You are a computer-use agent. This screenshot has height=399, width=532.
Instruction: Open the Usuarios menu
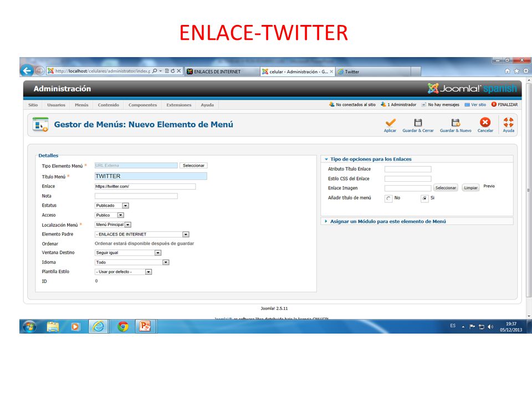(x=56, y=105)
